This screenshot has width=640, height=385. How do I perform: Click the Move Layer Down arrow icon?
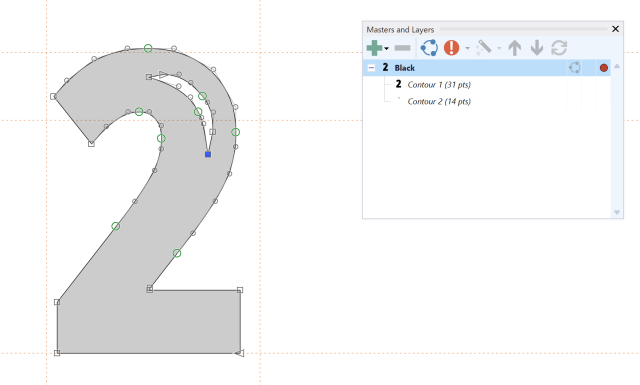pos(537,48)
